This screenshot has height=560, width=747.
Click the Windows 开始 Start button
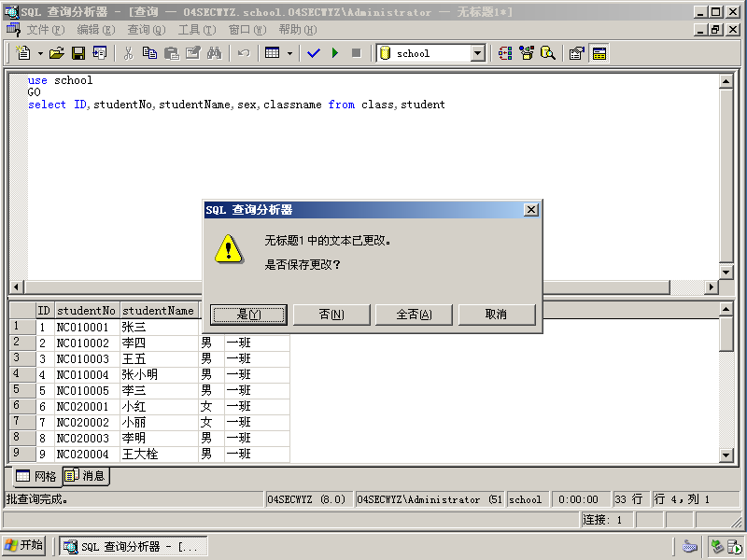[24, 546]
